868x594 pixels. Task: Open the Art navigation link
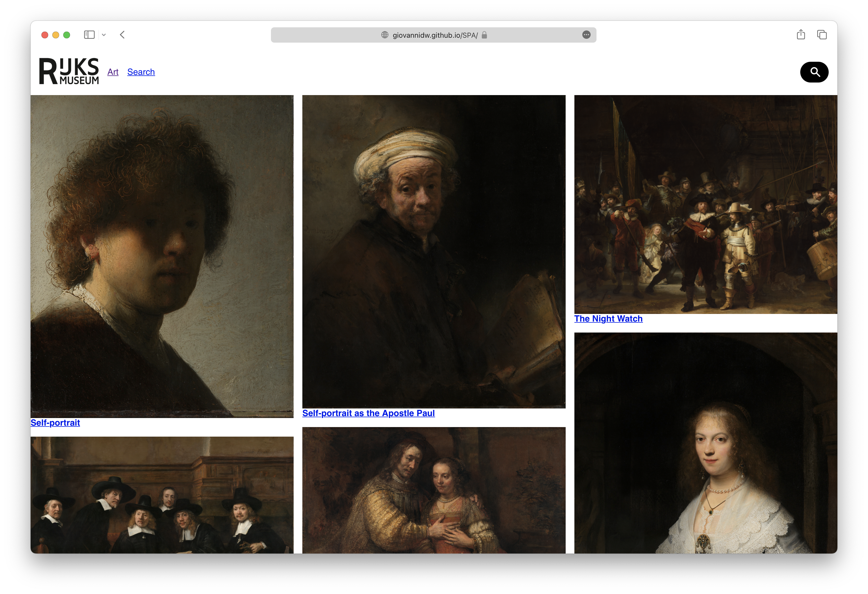(x=113, y=72)
